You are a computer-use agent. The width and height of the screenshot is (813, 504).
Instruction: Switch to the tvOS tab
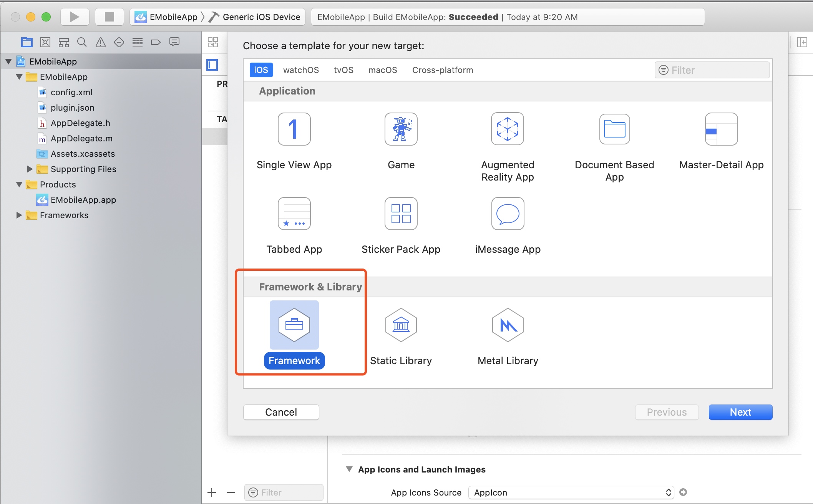[343, 70]
